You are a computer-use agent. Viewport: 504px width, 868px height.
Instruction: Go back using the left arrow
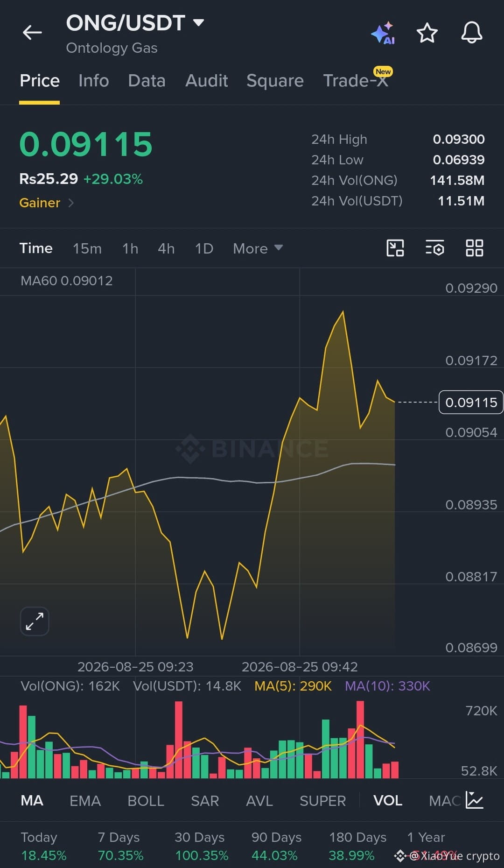coord(32,32)
